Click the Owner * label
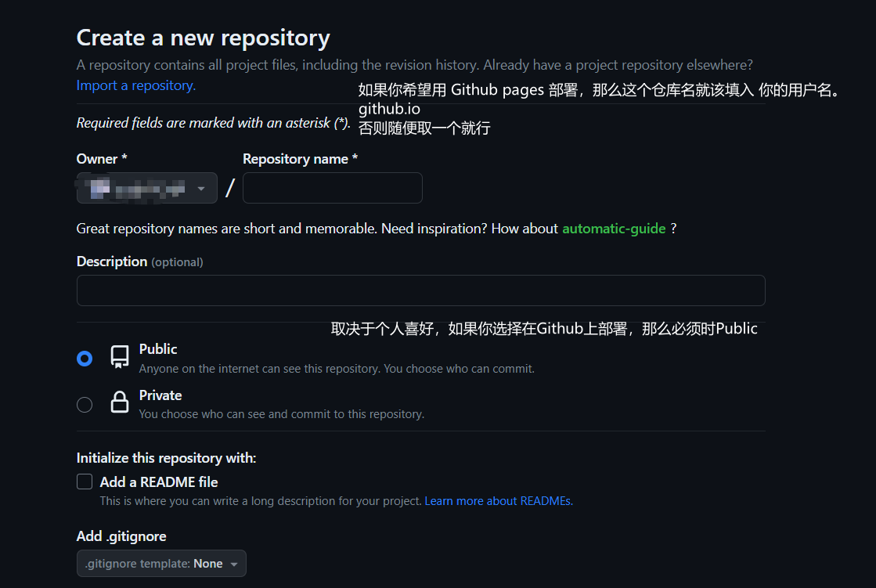The height and width of the screenshot is (588, 876). pyautogui.click(x=102, y=159)
